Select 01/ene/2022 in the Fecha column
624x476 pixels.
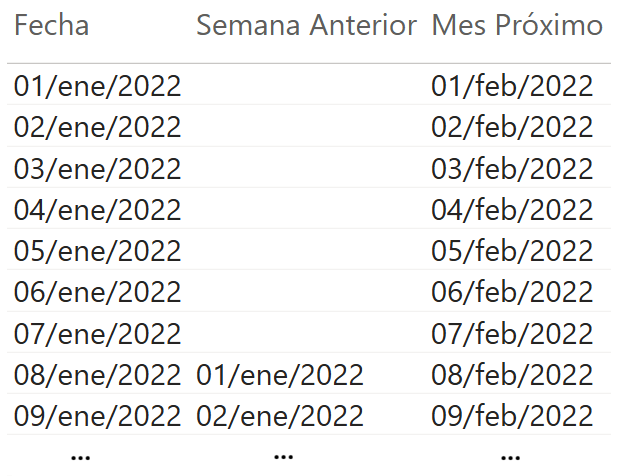pyautogui.click(x=97, y=87)
